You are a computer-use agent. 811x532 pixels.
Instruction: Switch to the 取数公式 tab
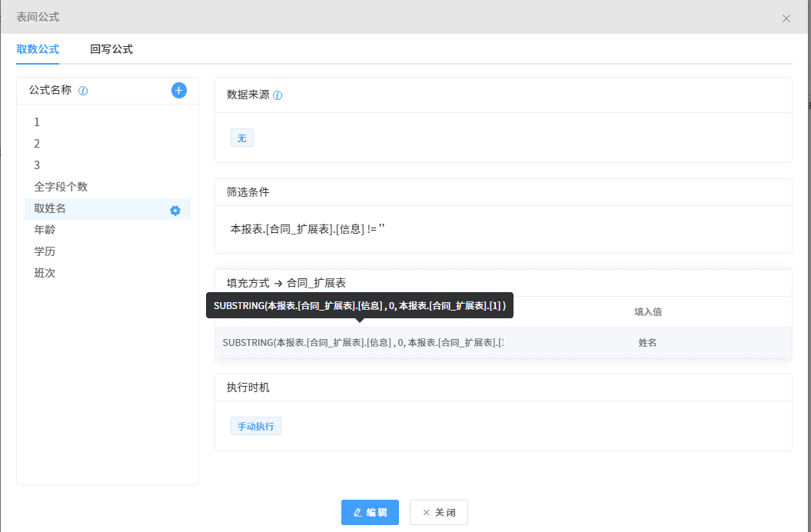[38, 49]
